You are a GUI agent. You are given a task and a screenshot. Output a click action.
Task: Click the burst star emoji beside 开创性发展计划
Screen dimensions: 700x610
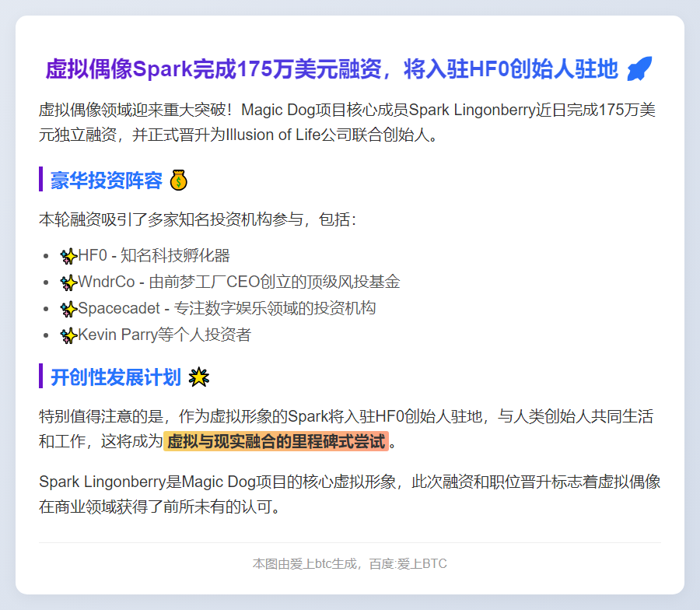point(199,377)
